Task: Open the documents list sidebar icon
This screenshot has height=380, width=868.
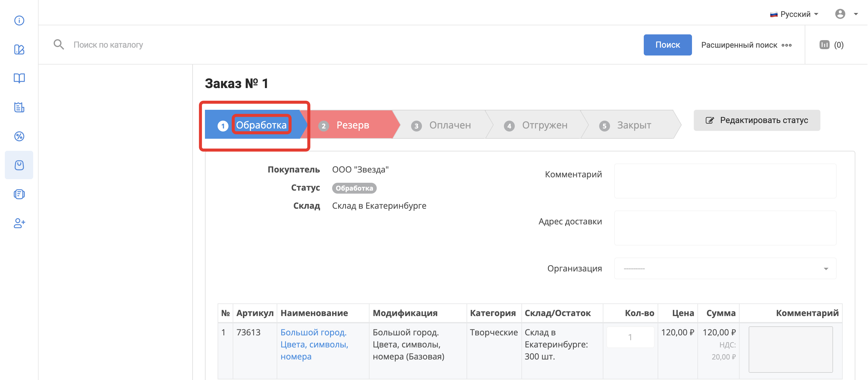Action: (19, 194)
